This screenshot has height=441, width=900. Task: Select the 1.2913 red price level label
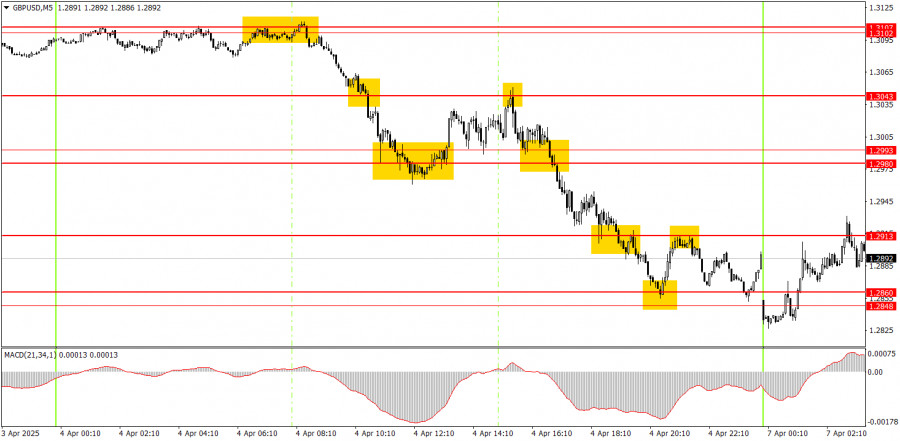click(881, 236)
